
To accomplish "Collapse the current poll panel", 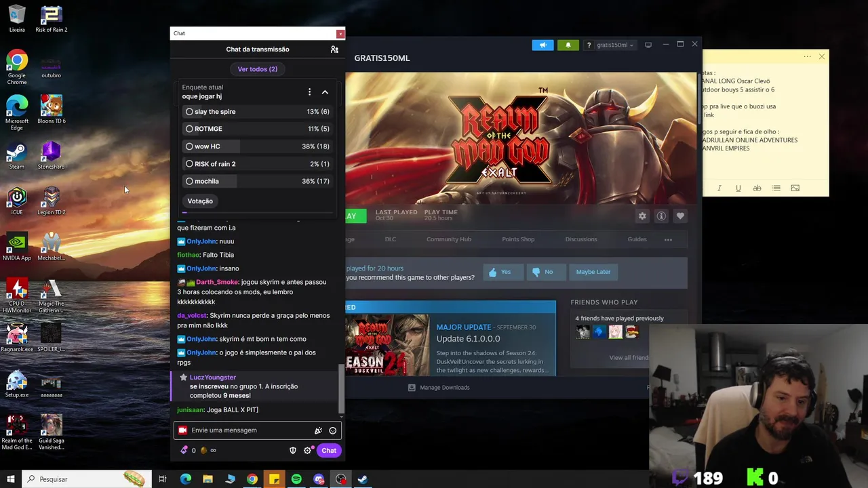I will pos(325,92).
